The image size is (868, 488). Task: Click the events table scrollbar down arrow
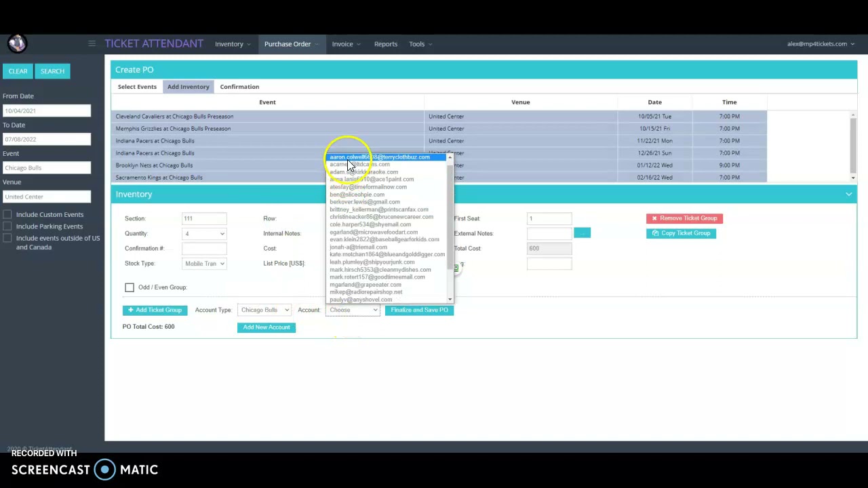click(853, 178)
